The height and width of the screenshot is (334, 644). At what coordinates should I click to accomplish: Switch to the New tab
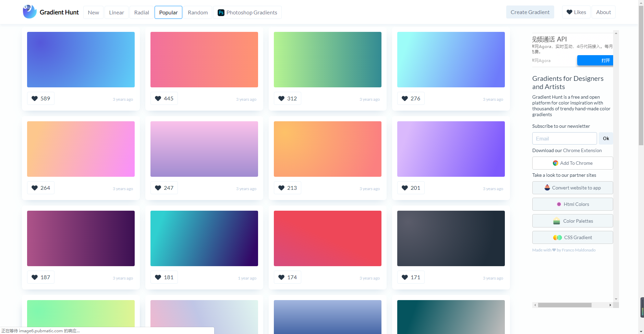tap(93, 12)
